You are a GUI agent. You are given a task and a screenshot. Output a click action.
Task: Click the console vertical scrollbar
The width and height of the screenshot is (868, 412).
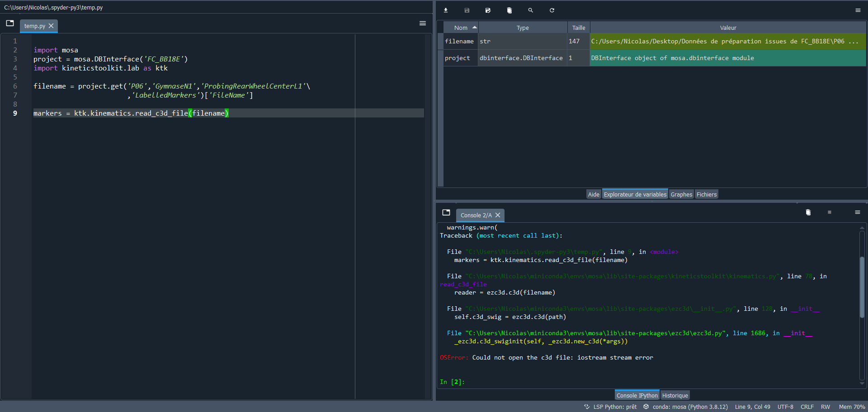pyautogui.click(x=862, y=287)
